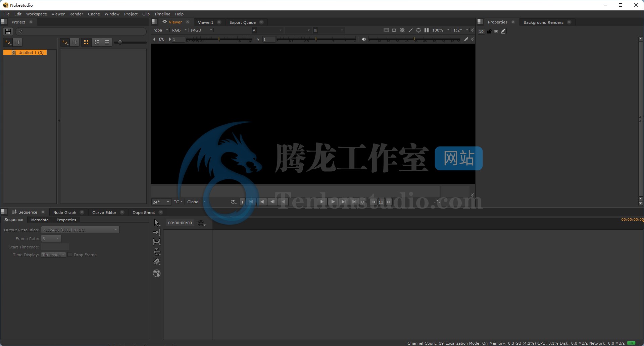Select the razor cut tool
This screenshot has width=644, height=346.
156,262
